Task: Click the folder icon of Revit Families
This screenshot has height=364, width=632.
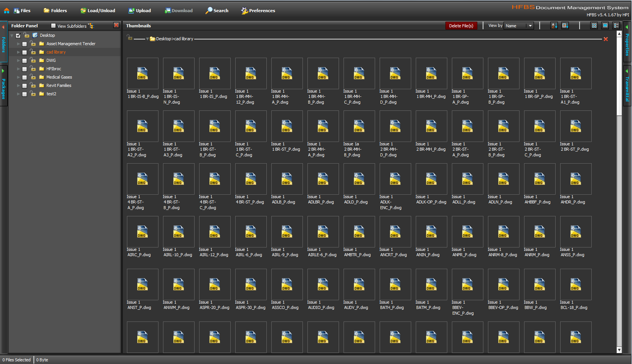Action: [42, 85]
